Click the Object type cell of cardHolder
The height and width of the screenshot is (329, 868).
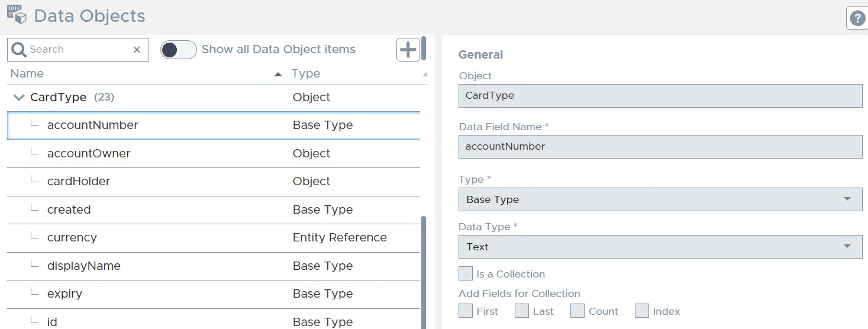(x=311, y=181)
